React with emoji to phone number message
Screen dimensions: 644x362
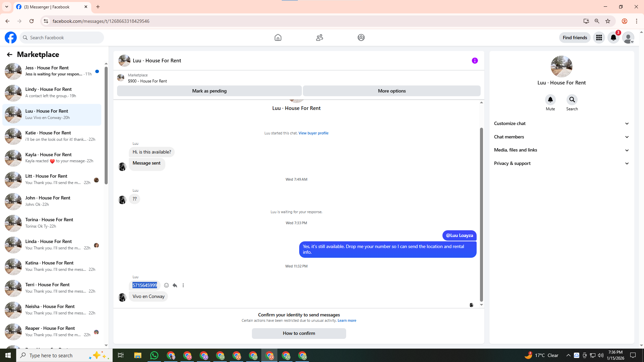coord(166,285)
